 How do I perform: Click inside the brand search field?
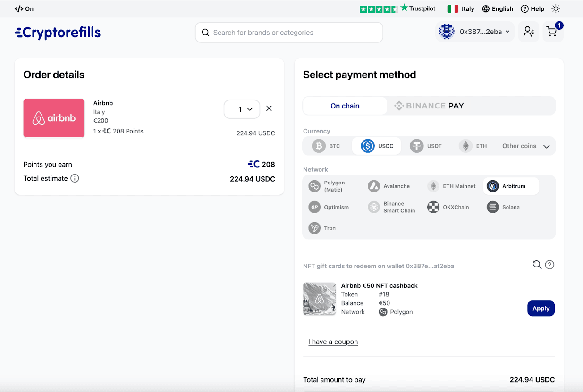pos(289,32)
